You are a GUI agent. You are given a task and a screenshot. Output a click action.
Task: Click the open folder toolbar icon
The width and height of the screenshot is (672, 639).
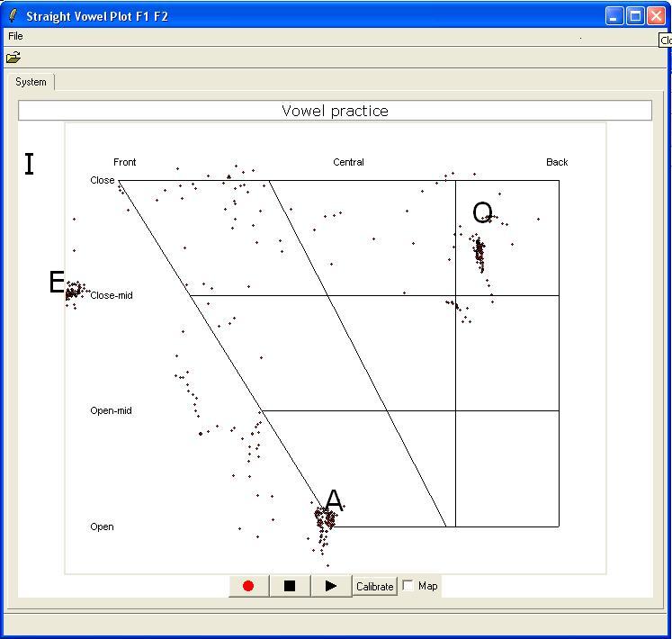click(x=13, y=58)
